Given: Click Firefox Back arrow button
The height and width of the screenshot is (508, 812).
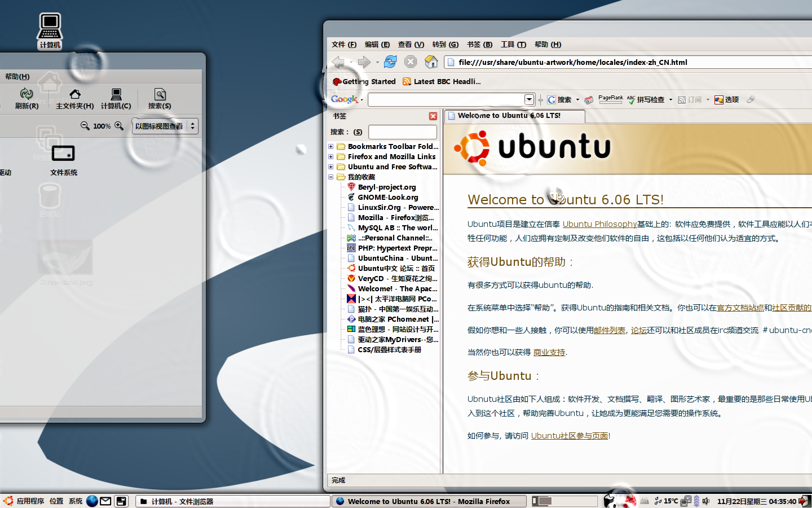Looking at the screenshot, I should coord(338,62).
